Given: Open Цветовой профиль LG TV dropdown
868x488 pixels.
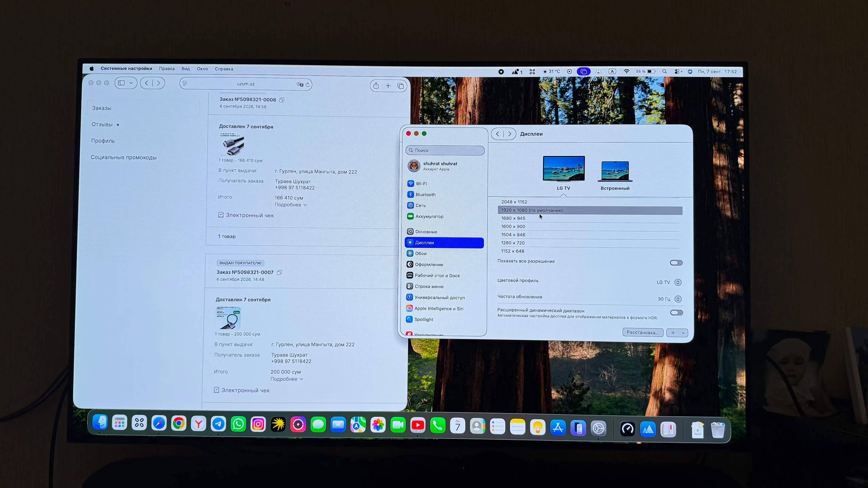Looking at the screenshot, I should pyautogui.click(x=669, y=282).
